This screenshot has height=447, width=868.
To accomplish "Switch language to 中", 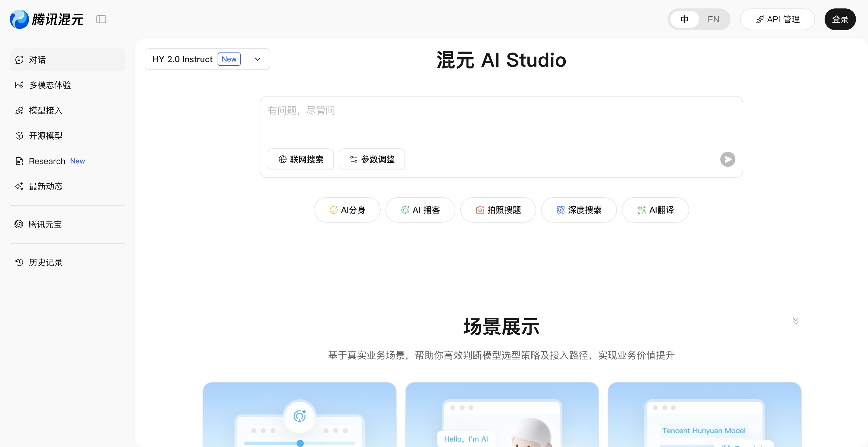I will click(x=684, y=19).
